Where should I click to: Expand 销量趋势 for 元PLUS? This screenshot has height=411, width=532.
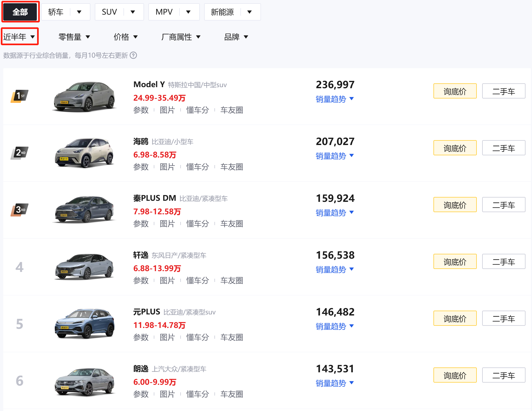click(x=335, y=326)
